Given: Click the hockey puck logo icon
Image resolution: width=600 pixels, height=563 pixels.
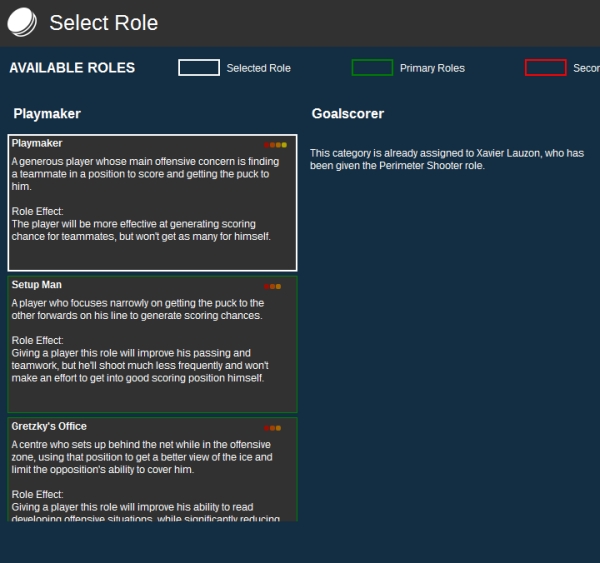Looking at the screenshot, I should coord(21,22).
